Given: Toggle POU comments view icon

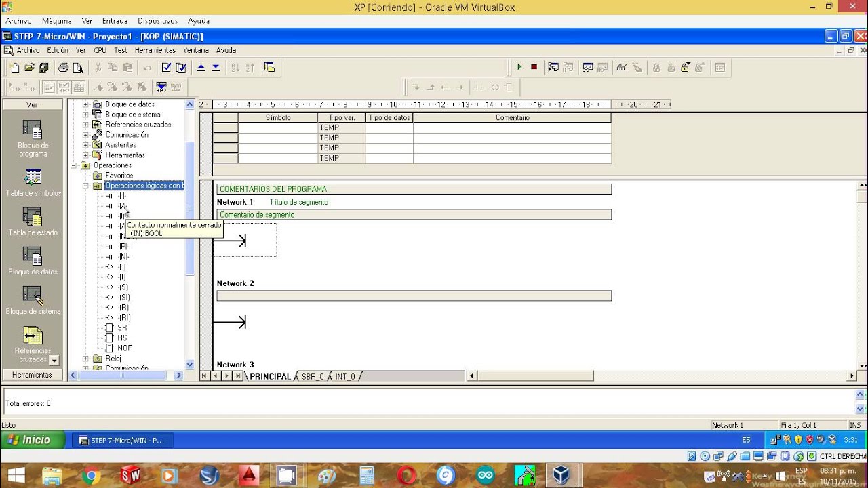Looking at the screenshot, I should [49, 87].
